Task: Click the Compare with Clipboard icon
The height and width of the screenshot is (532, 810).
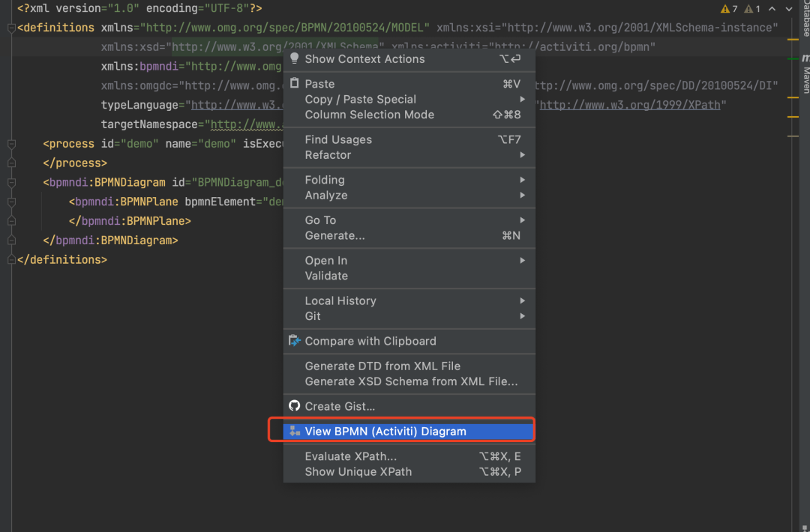Action: click(295, 341)
